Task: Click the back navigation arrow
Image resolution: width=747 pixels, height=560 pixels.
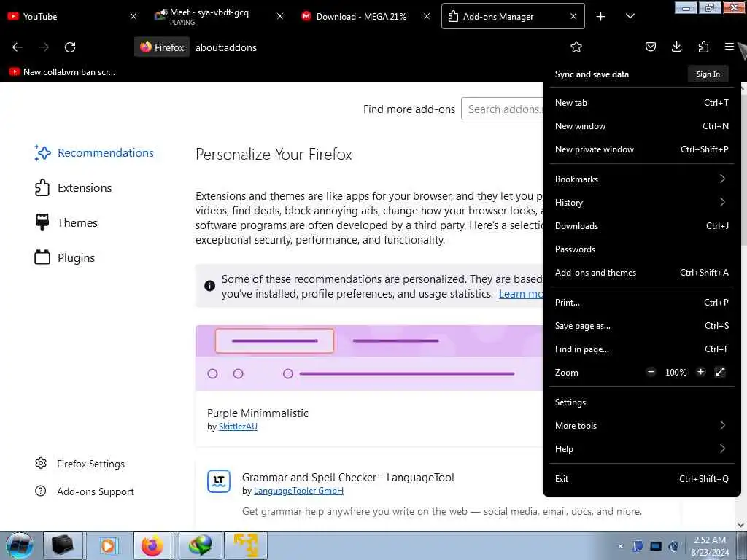Action: (x=18, y=47)
